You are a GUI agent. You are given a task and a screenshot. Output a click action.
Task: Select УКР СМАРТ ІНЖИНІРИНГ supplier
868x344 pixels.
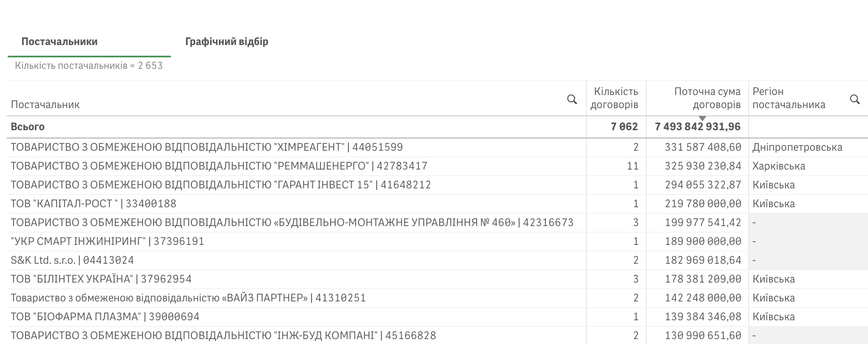point(107,241)
